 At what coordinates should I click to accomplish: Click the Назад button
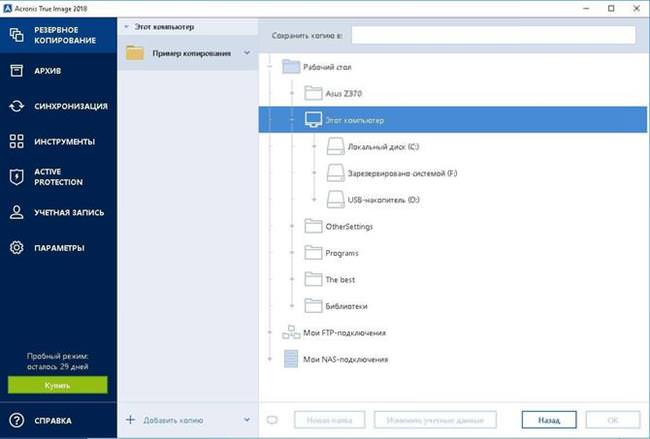(549, 420)
